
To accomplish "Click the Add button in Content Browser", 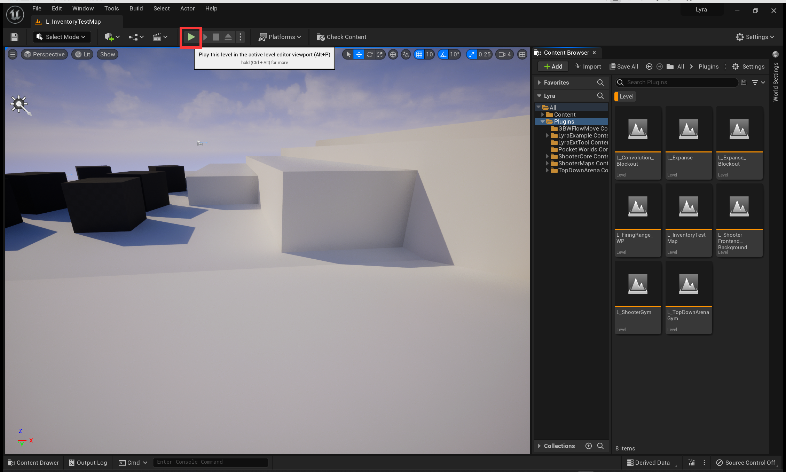I will [553, 67].
